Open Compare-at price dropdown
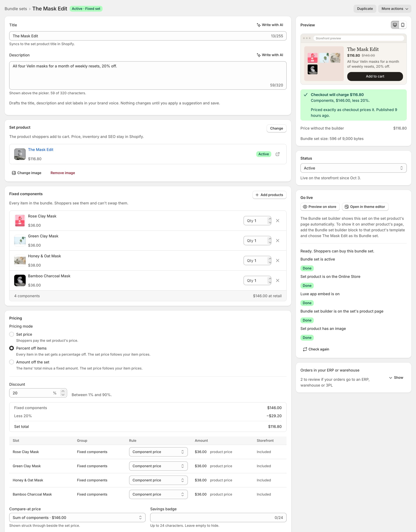 [77, 517]
